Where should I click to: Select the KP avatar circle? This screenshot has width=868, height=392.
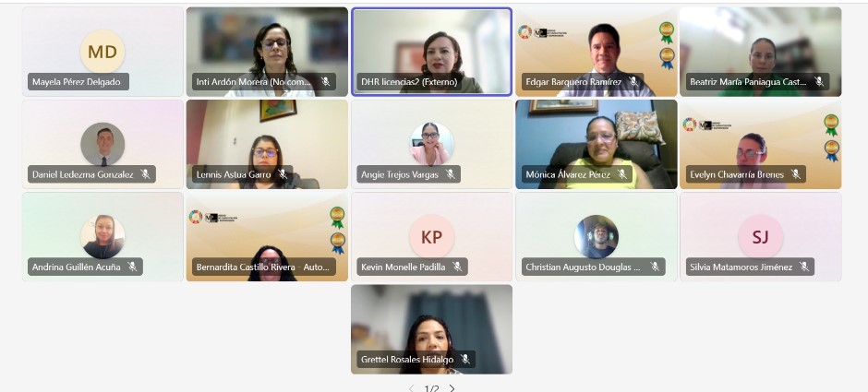tap(431, 237)
